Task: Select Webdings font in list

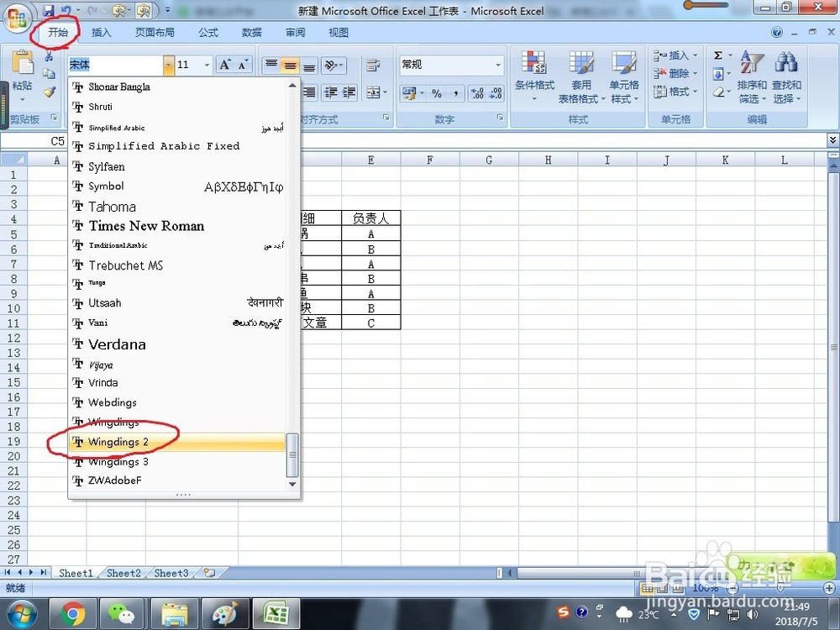Action: [x=177, y=402]
